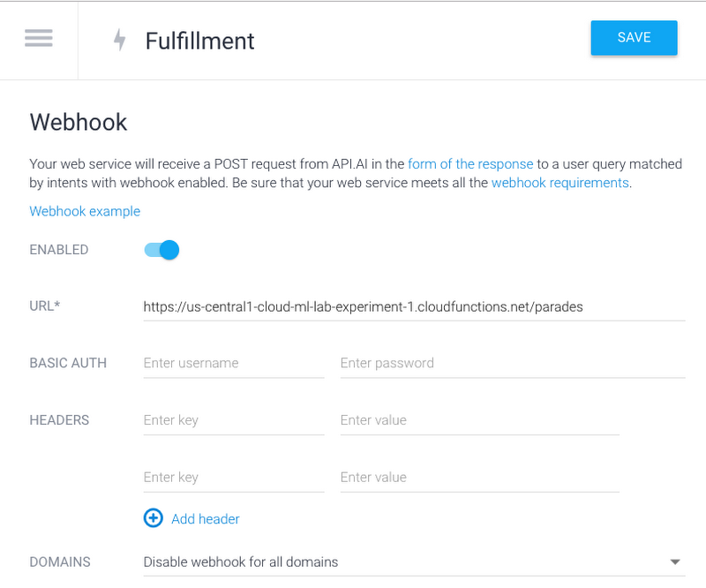The height and width of the screenshot is (588, 706).
Task: Click the Basic Auth username field
Action: (233, 363)
